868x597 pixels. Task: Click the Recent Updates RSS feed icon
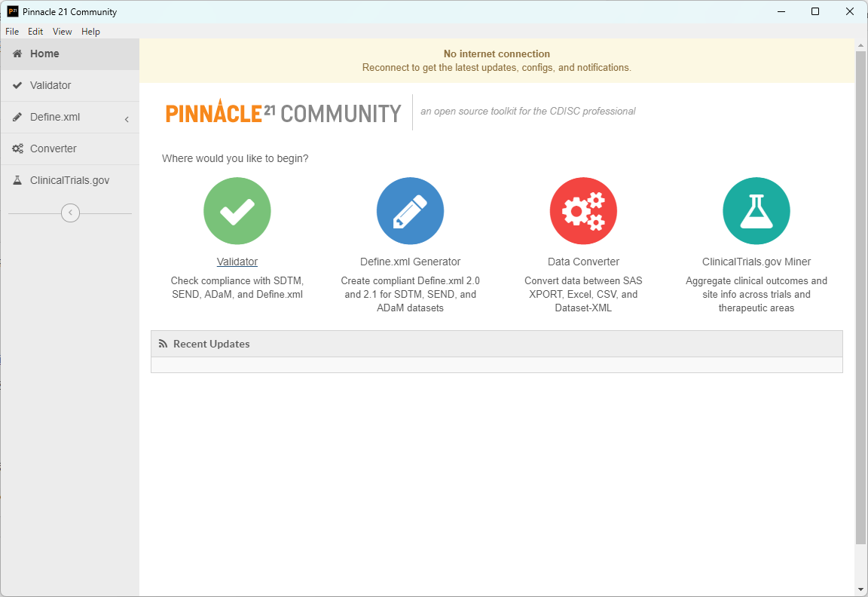point(163,344)
